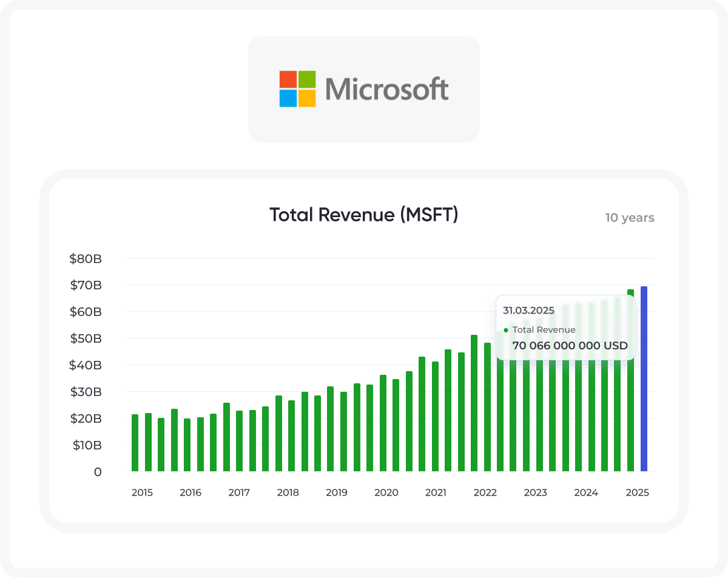Click the 2016 year label
This screenshot has height=578, width=728.
190,492
